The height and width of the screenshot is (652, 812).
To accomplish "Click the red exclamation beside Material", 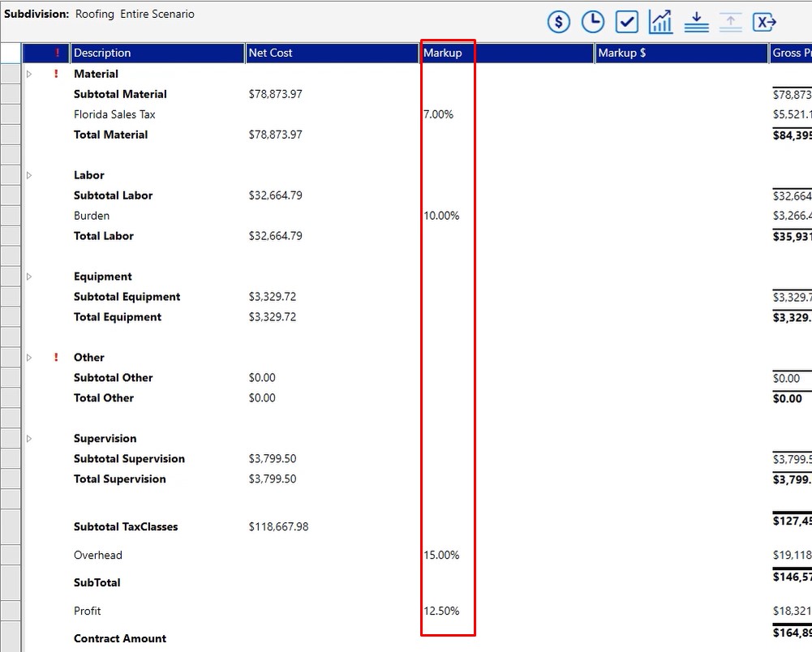I will point(56,74).
